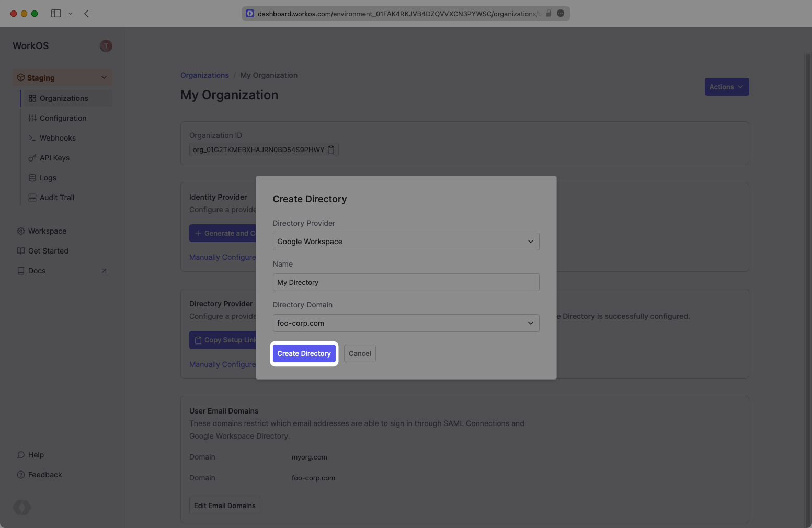Image resolution: width=812 pixels, height=528 pixels.
Task: Click Cancel in the Create Directory dialog
Action: (360, 353)
